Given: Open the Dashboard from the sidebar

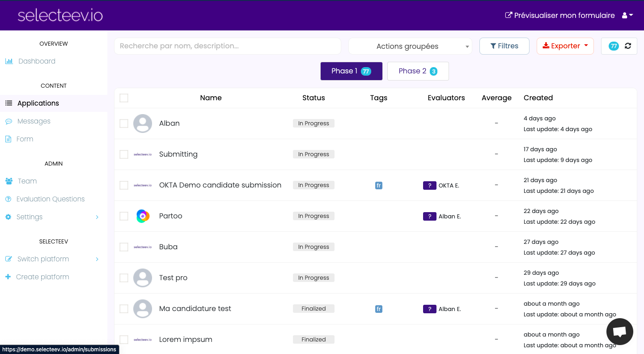Looking at the screenshot, I should tap(9, 61).
